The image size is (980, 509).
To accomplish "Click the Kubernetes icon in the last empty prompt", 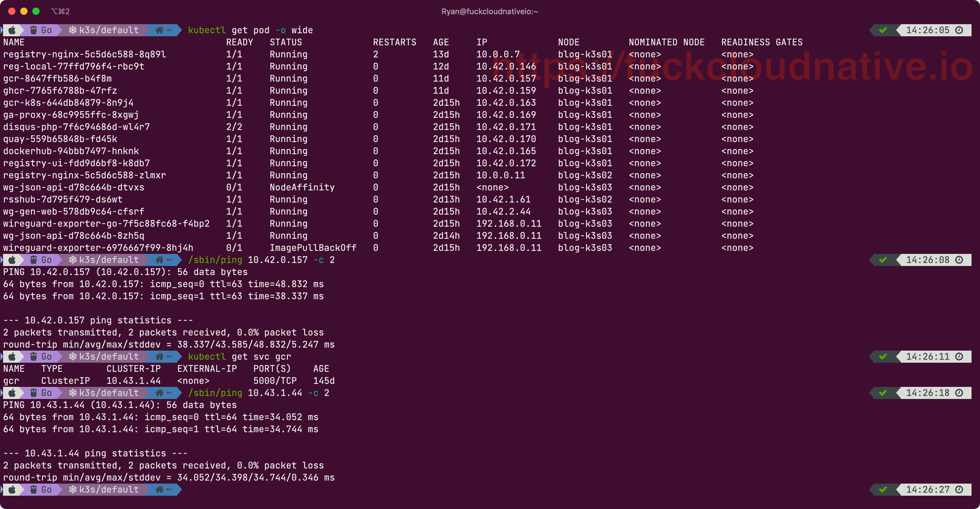I will (73, 490).
